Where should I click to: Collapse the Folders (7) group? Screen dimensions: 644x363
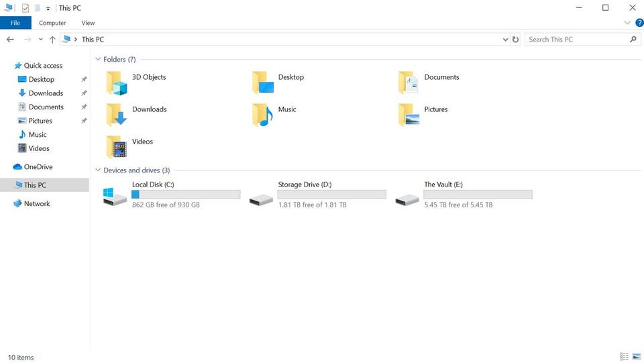(x=98, y=59)
